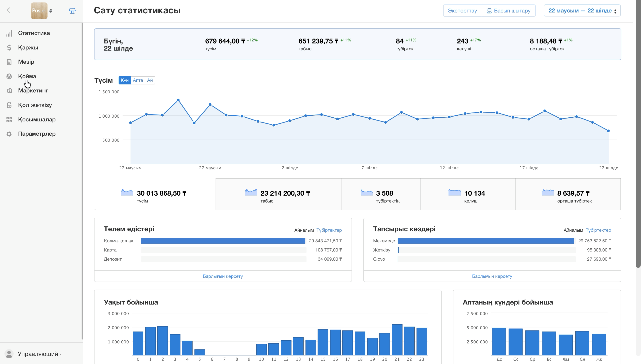Select the Күн chart period toggle
Viewport: 642px width, 364px height.
pyautogui.click(x=125, y=80)
